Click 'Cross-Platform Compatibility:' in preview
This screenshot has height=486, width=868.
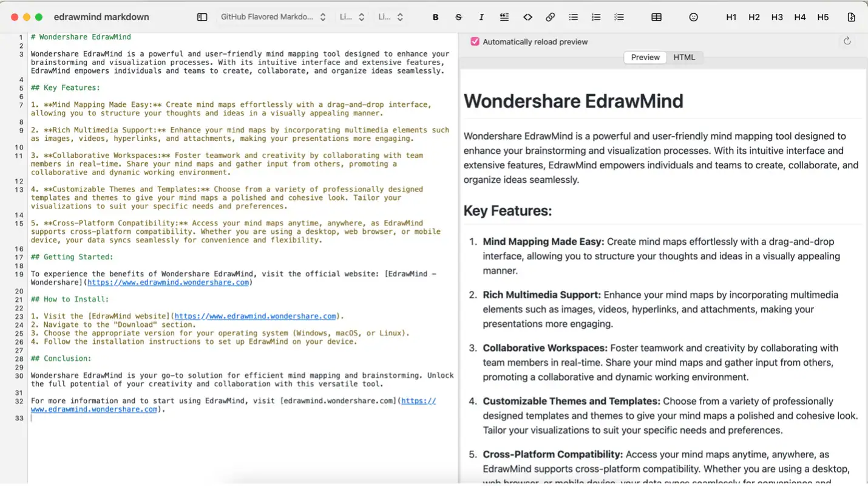[553, 454]
